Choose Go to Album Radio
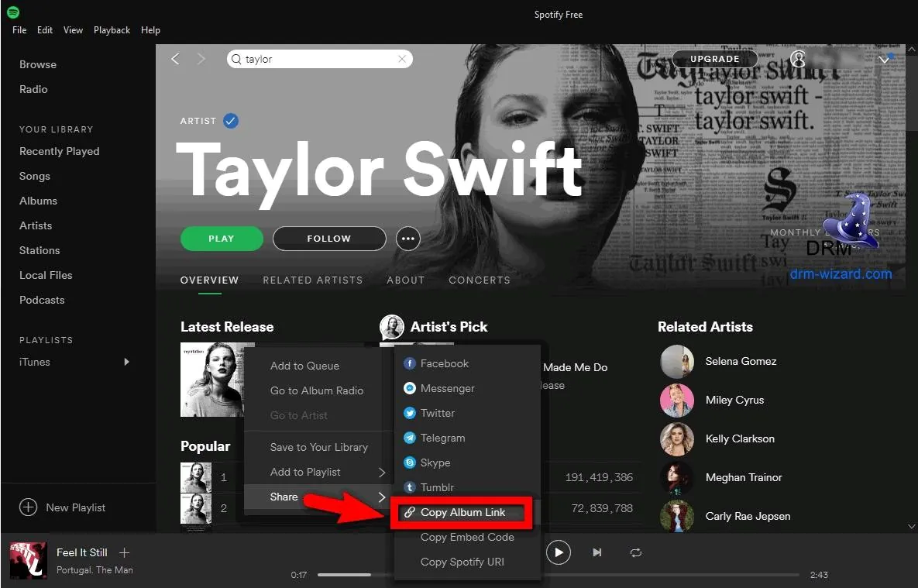918x588 pixels. pos(317,390)
